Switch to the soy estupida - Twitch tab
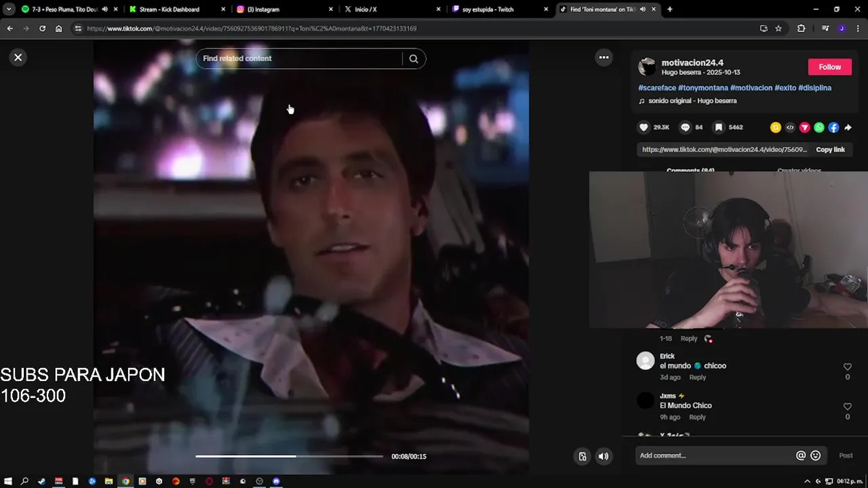Viewport: 868px width, 488px height. coord(499,9)
